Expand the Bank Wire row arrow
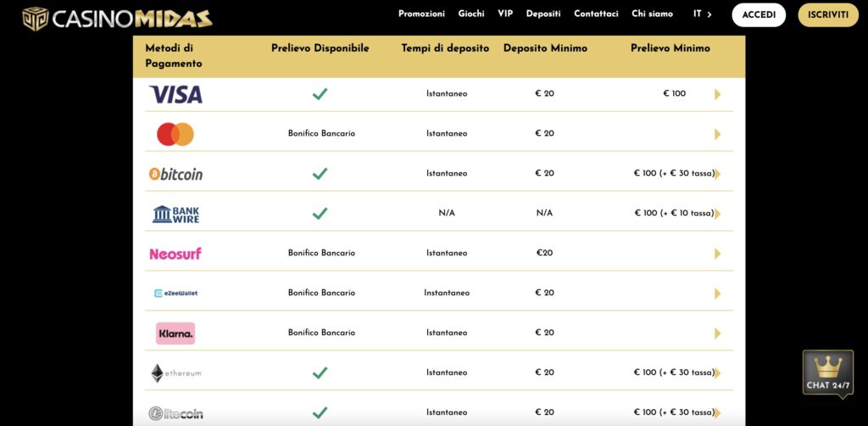This screenshot has height=426, width=868. point(717,214)
